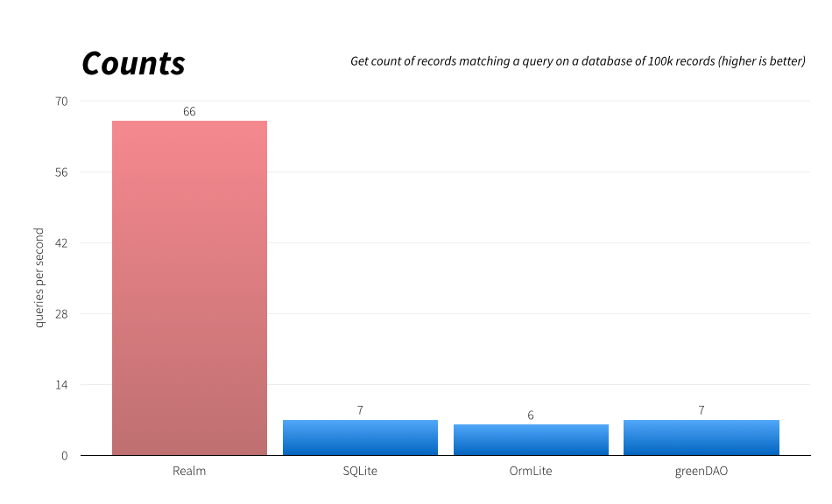832x504 pixels.
Task: Select the "OrmLite" x-axis label
Action: 531,472
